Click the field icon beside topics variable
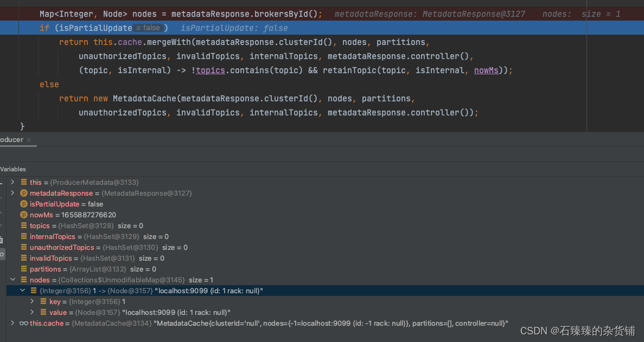Viewport: 644px width, 342px height. coord(24,225)
